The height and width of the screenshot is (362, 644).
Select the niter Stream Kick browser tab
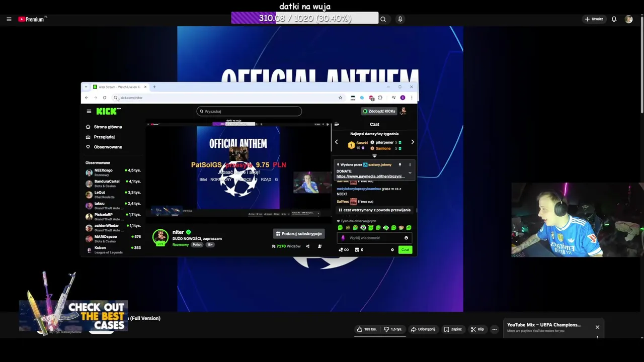coord(120,87)
